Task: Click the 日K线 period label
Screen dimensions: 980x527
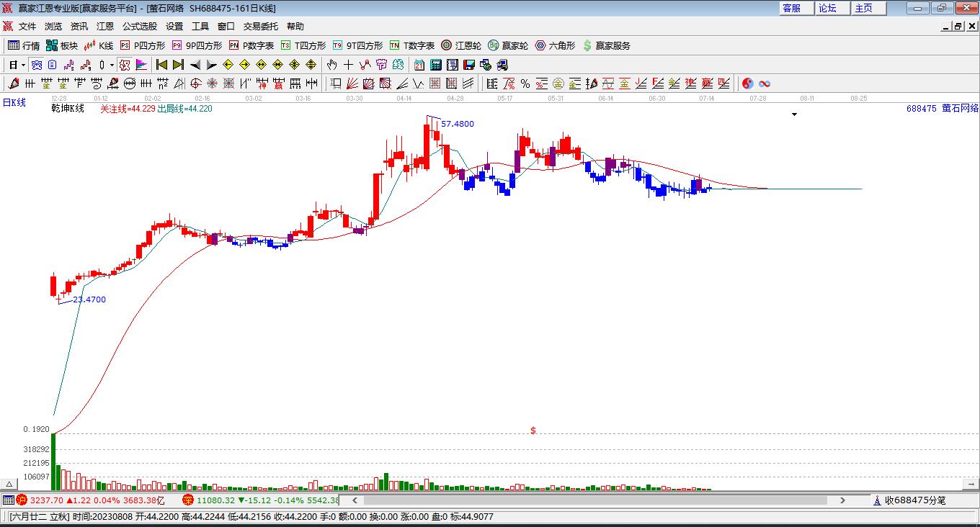Action: point(14,103)
